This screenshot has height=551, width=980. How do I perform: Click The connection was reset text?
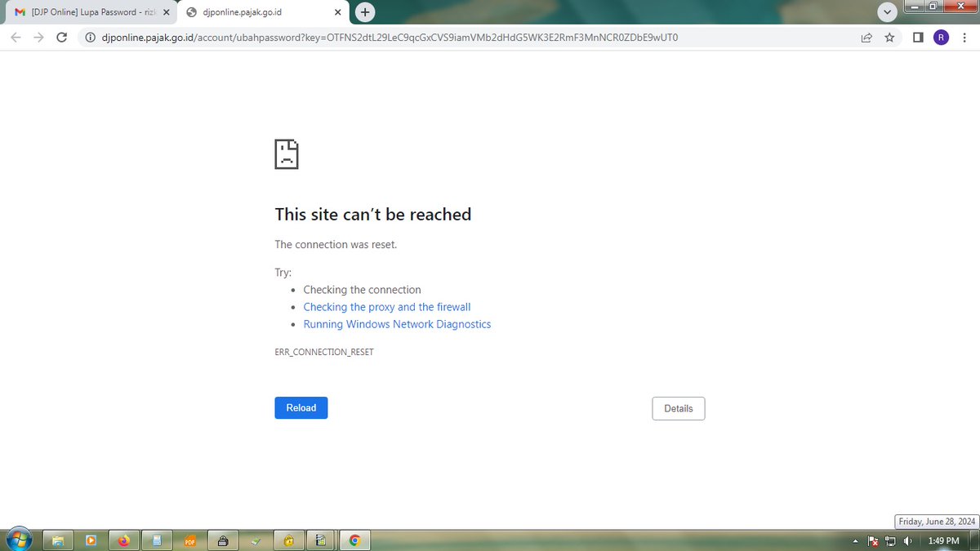click(x=336, y=244)
